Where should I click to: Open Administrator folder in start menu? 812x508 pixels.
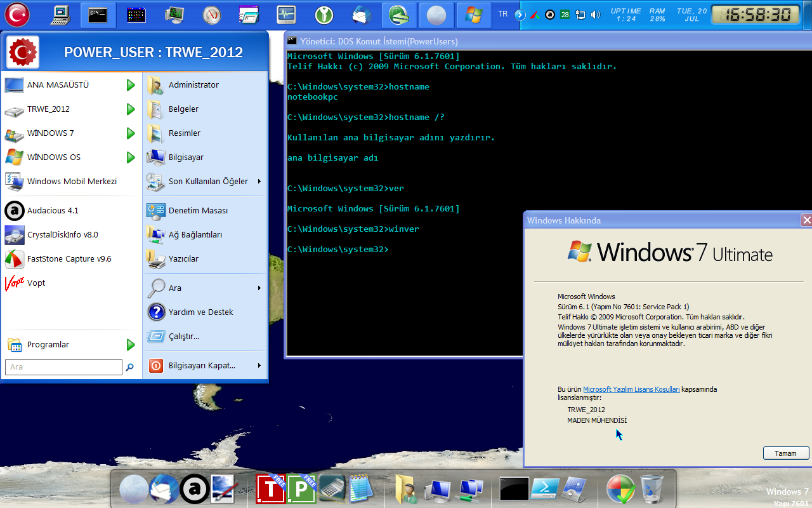coord(204,85)
